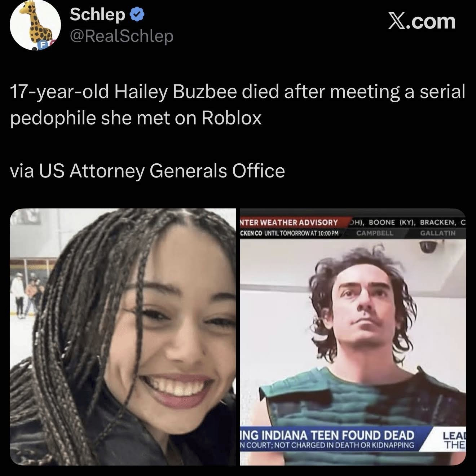Click the UNTIL TOMORROW AT 10:00 PM text
Image resolution: width=476 pixels, height=476 pixels.
point(301,233)
